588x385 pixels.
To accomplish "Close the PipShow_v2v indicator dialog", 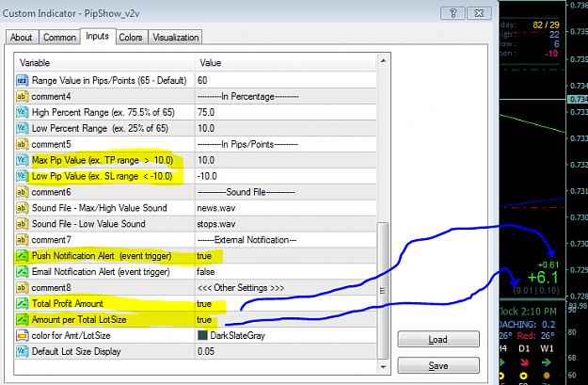I will click(479, 13).
